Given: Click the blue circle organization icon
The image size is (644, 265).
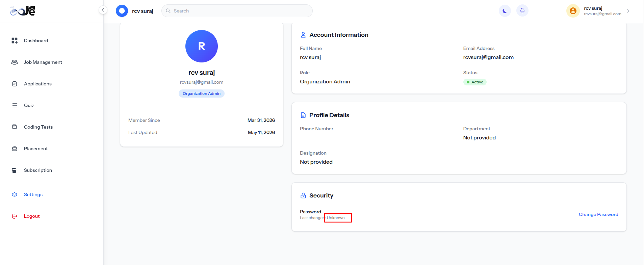Looking at the screenshot, I should pyautogui.click(x=122, y=11).
